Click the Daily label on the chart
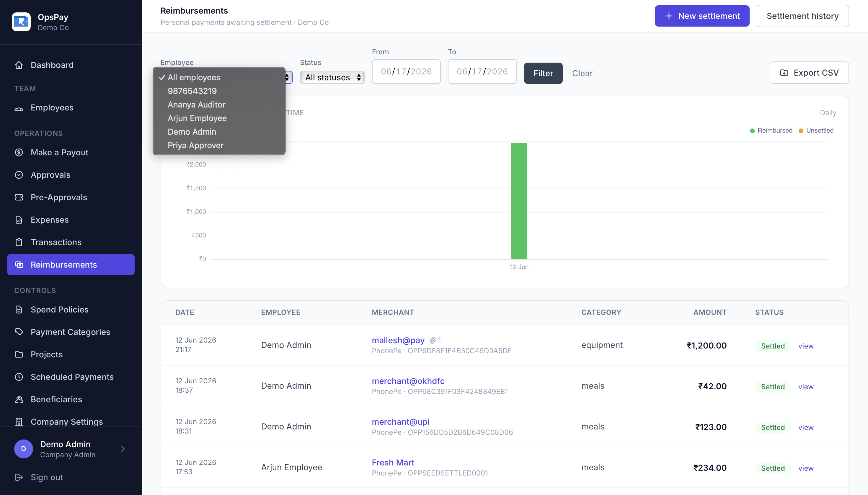This screenshot has height=495, width=868. tap(828, 113)
